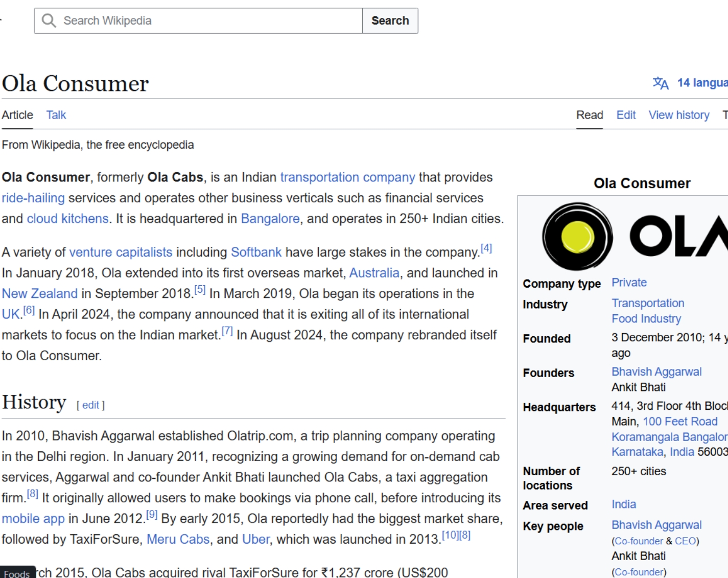
Task: Jump to citation 9
Action: [x=152, y=515]
